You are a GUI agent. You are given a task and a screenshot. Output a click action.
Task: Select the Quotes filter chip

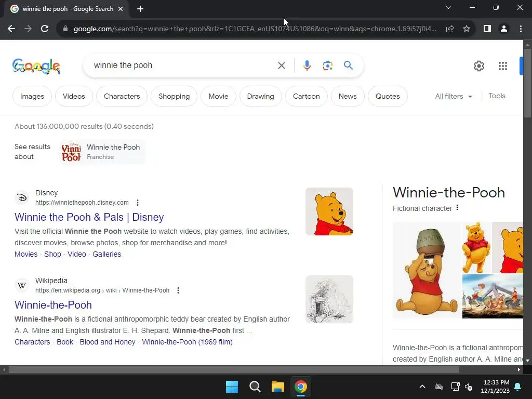click(x=388, y=96)
